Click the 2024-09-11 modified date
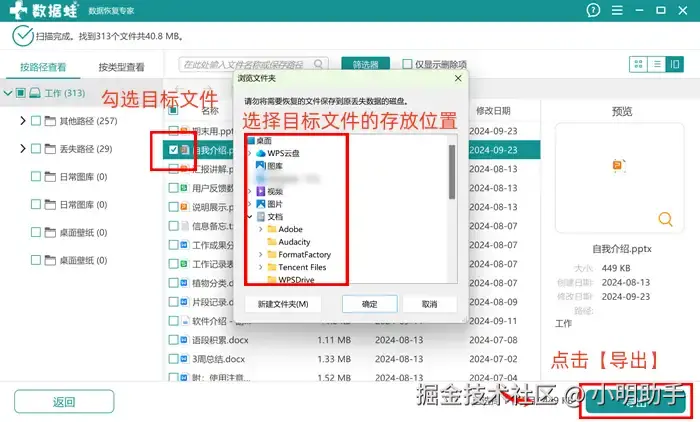 (x=493, y=321)
